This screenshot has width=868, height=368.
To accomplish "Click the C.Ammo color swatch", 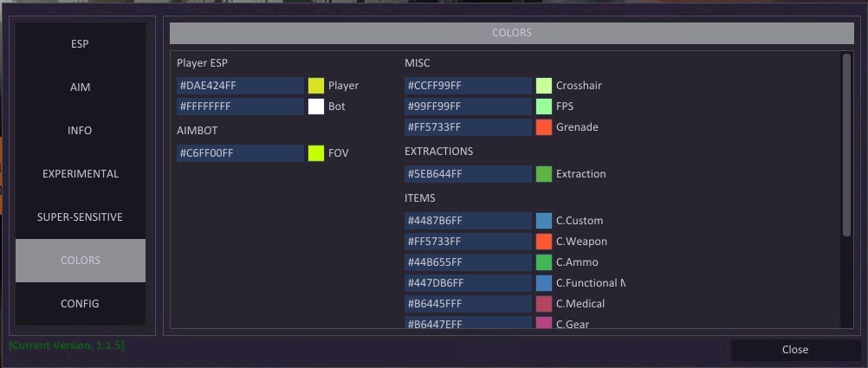I will pyautogui.click(x=544, y=262).
